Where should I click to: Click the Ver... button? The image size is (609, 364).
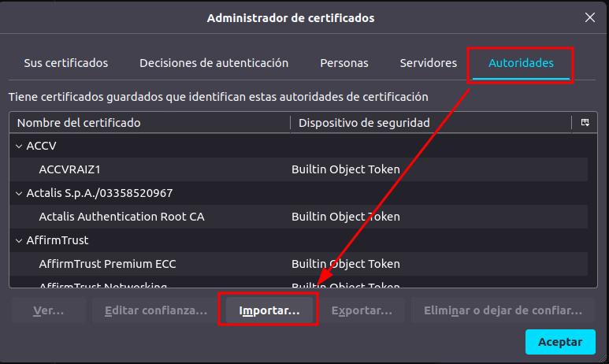[49, 310]
